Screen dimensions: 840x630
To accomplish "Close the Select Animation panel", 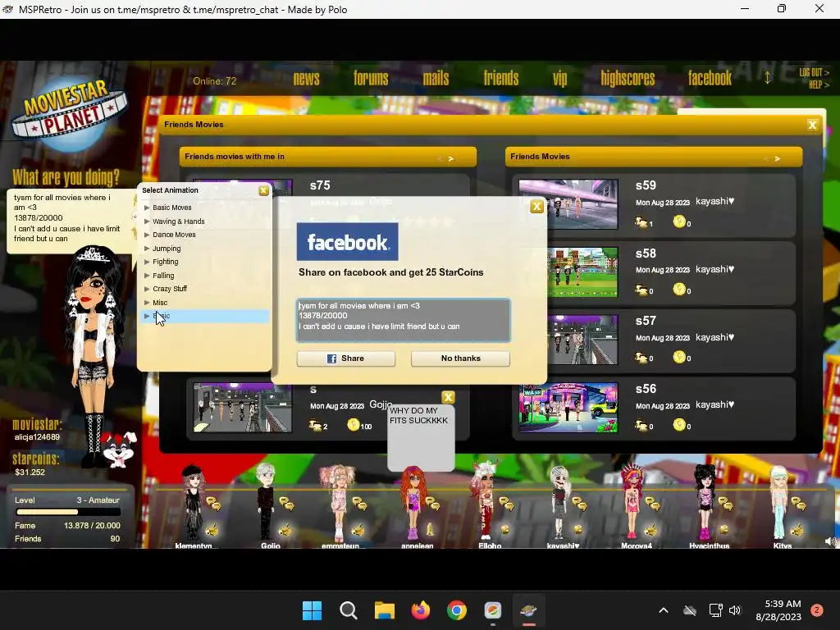I will pyautogui.click(x=263, y=190).
